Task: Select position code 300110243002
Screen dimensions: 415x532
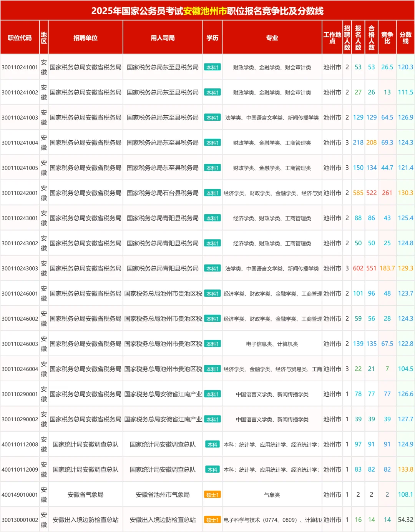Action: pyautogui.click(x=20, y=243)
